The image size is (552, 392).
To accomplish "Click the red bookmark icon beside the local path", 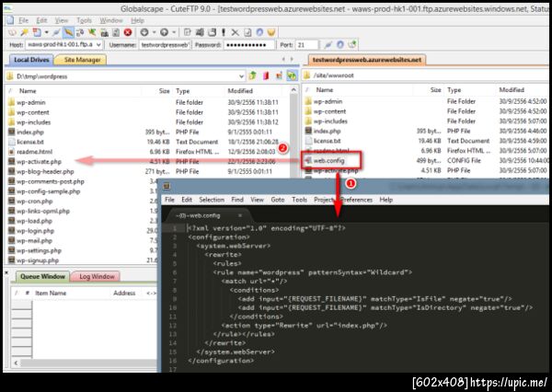I will (x=266, y=75).
